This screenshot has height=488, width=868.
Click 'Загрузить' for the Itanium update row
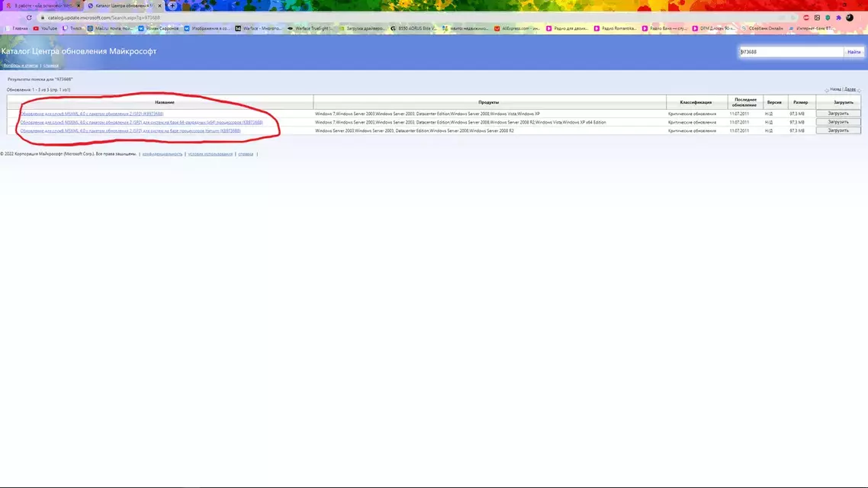pyautogui.click(x=838, y=130)
